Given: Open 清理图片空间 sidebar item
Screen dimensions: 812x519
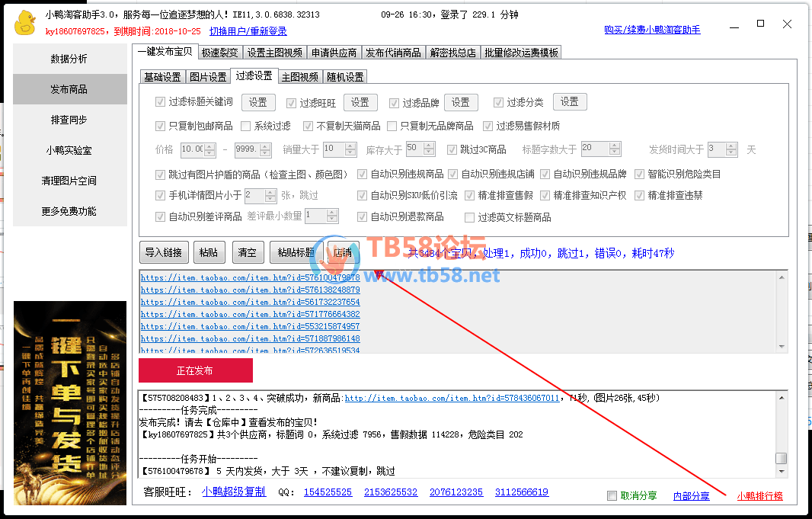Looking at the screenshot, I should (x=69, y=181).
